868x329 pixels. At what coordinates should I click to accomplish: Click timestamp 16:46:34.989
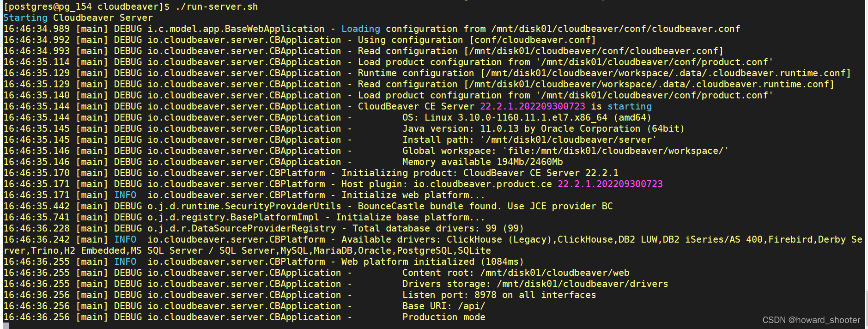coord(36,29)
